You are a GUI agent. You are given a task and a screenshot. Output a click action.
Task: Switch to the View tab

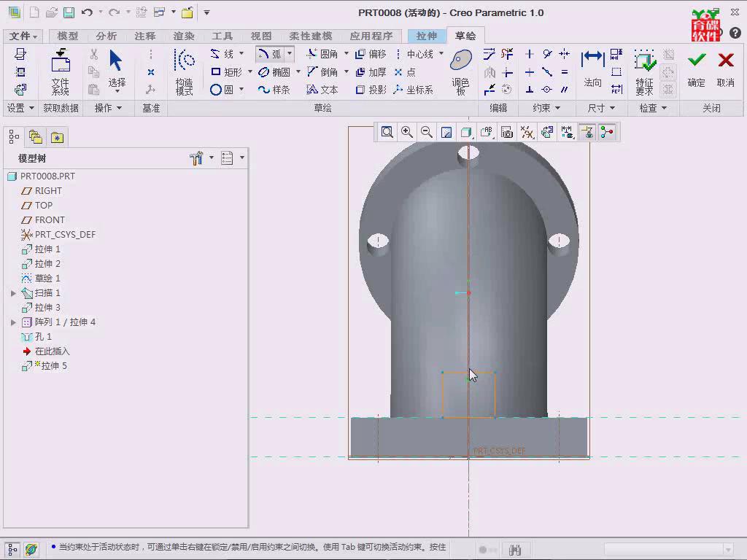pyautogui.click(x=261, y=36)
